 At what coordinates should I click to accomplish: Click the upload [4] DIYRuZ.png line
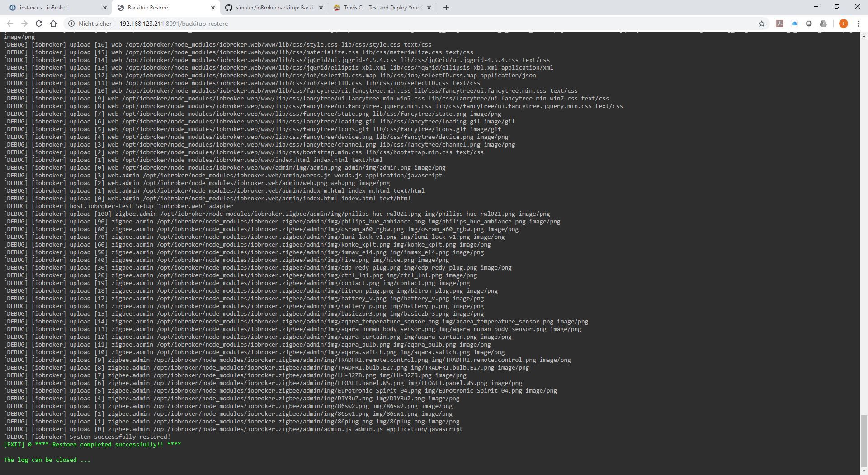click(231, 398)
